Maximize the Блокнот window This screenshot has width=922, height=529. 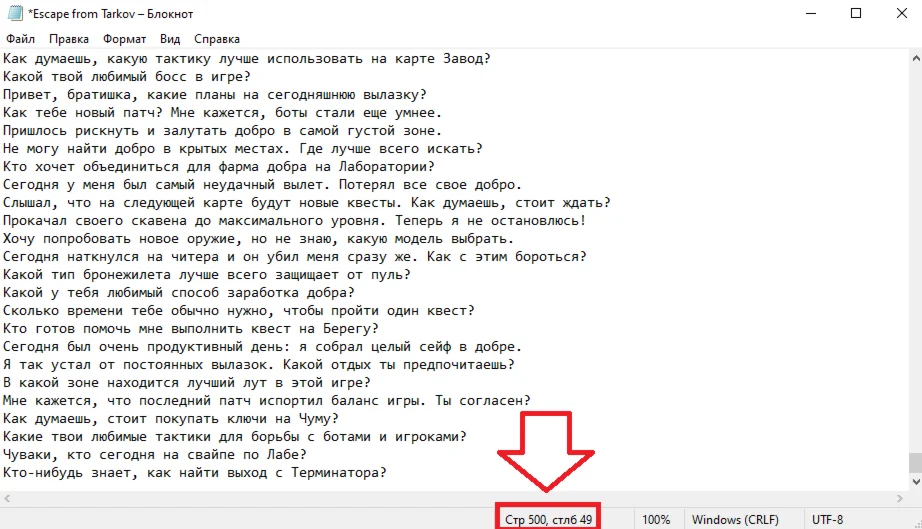856,14
